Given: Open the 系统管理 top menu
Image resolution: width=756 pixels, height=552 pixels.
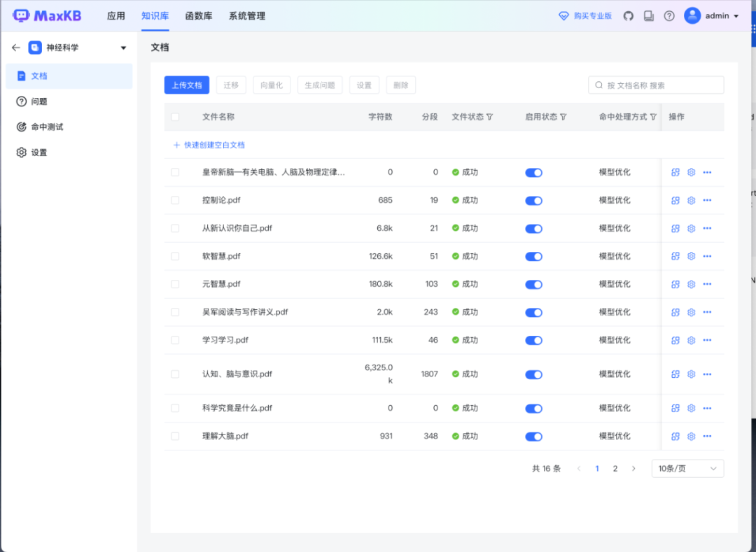Looking at the screenshot, I should pos(247,16).
